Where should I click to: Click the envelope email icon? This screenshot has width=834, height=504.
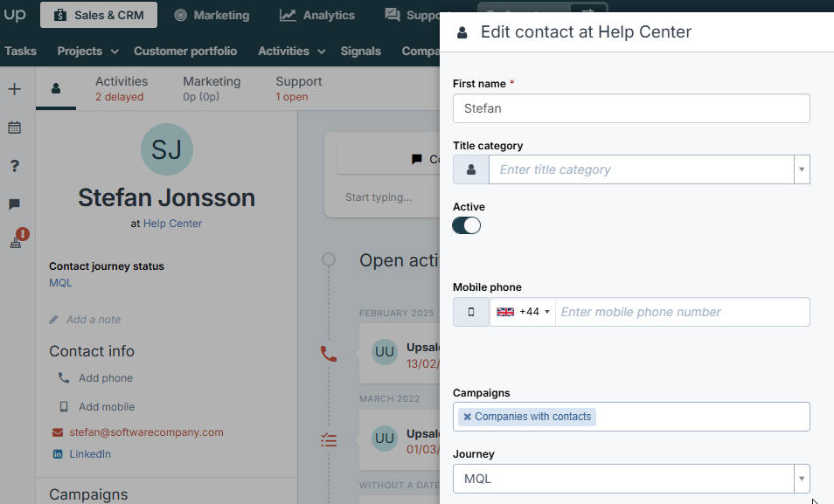(x=58, y=432)
